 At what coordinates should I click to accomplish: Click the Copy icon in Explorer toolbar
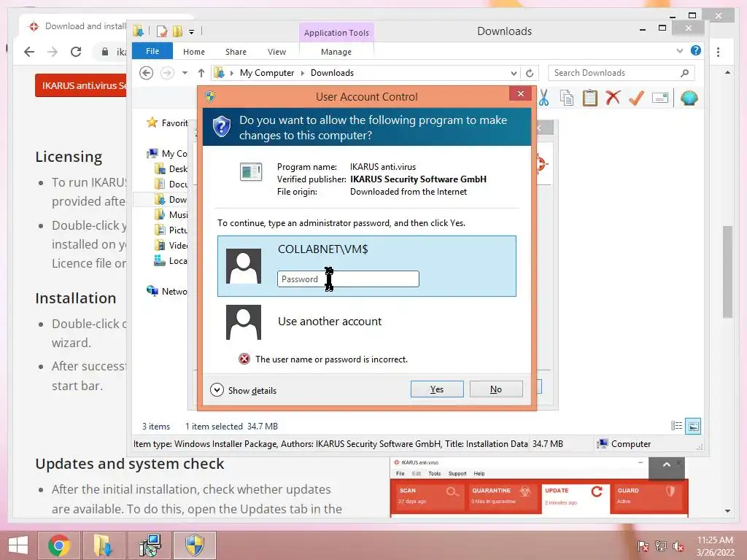(x=566, y=98)
